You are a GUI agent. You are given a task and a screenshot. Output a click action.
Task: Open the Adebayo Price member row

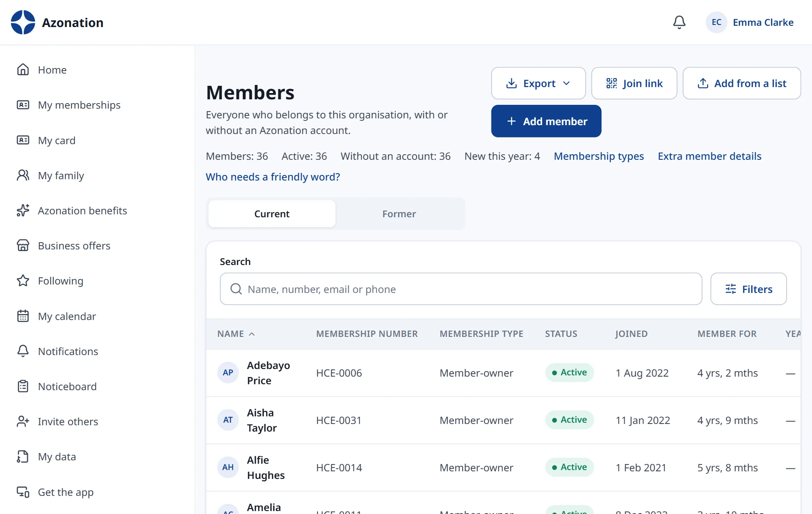coord(503,373)
